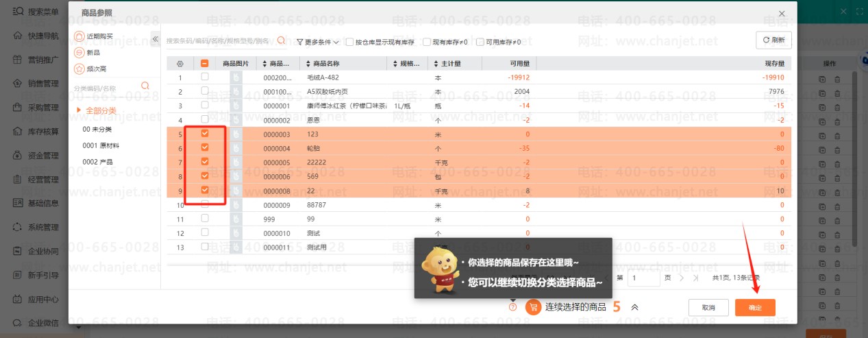This screenshot has height=338, width=868.
Task: Select the 0001 原材料 category
Action: click(x=101, y=145)
